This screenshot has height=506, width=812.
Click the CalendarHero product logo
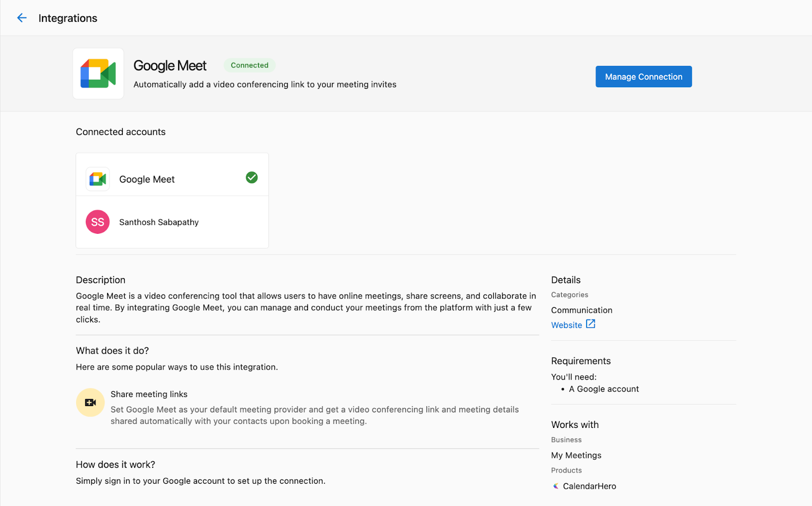click(x=556, y=486)
